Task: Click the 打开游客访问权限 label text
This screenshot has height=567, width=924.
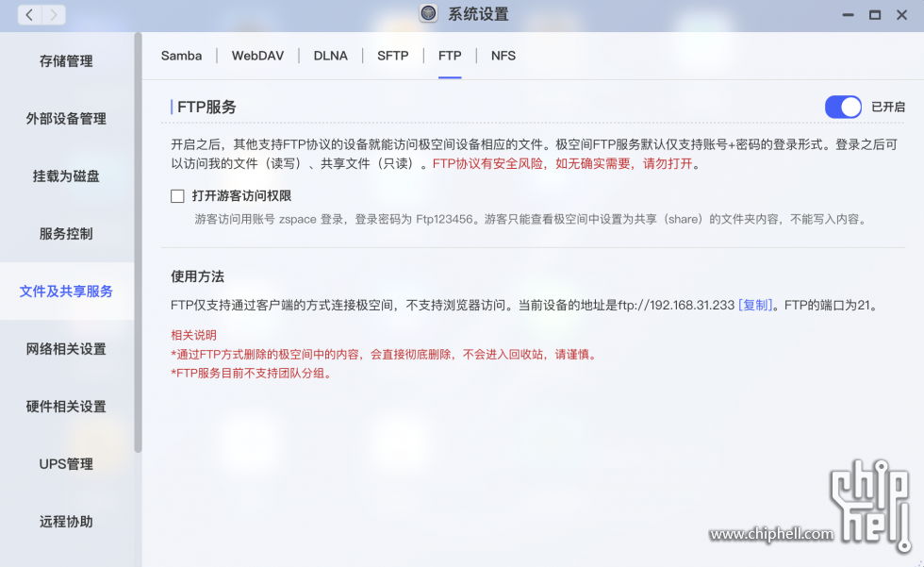Action: point(241,196)
